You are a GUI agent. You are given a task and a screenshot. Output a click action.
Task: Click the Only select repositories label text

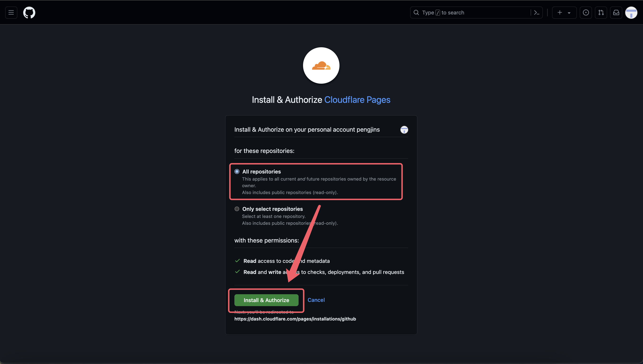coord(273,209)
